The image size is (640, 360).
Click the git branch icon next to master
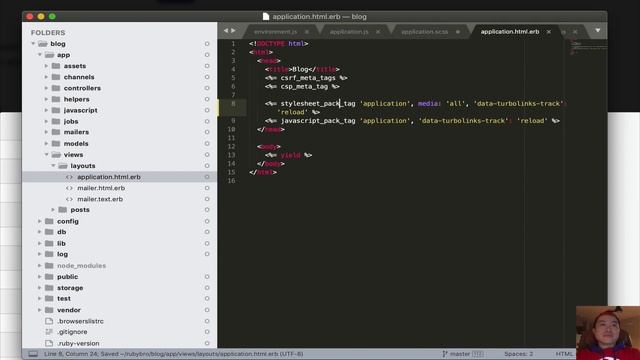(x=444, y=353)
